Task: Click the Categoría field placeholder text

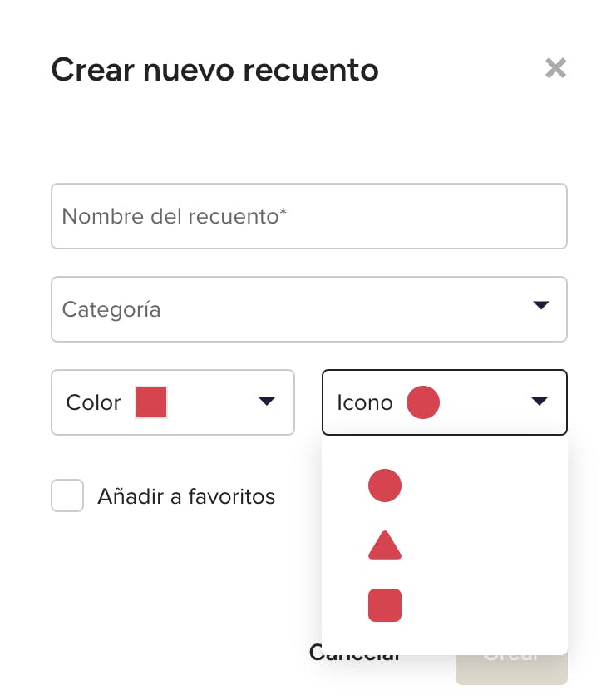Action: [x=111, y=309]
